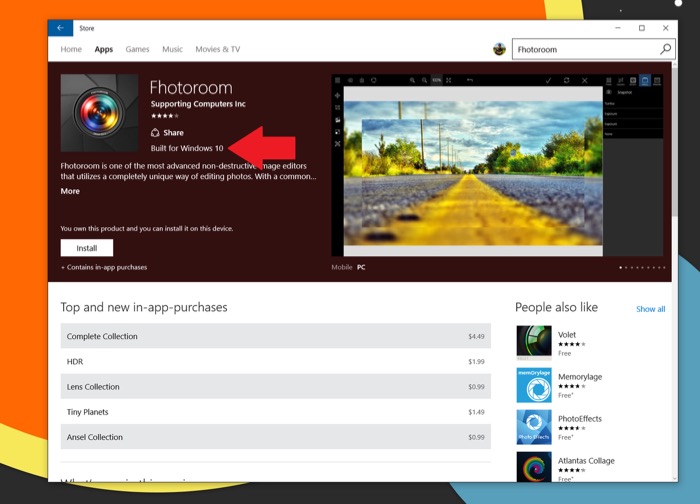Open the Atlantas Collage app icon

[533, 467]
